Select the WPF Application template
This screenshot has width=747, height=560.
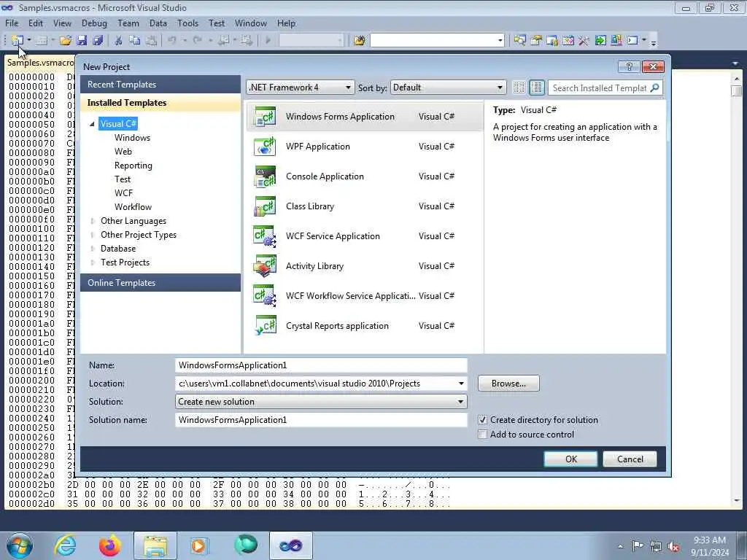coord(365,147)
